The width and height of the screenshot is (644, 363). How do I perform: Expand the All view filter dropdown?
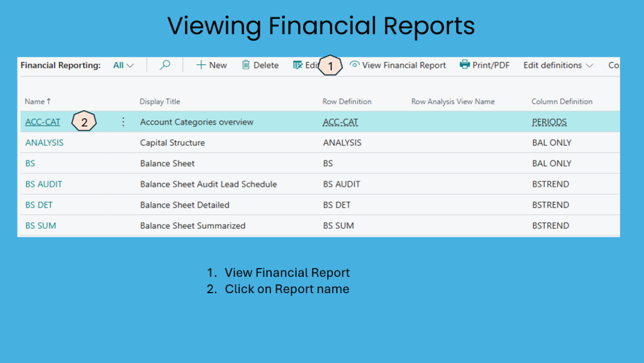[x=124, y=65]
